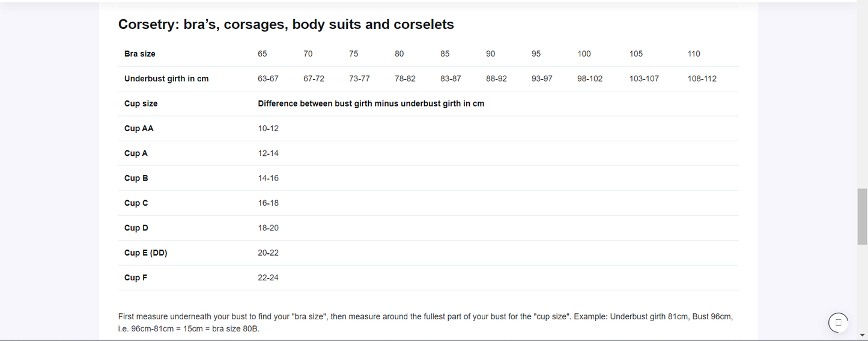Click the 22-24 value for Cup F
This screenshot has height=341, width=868.
point(269,277)
